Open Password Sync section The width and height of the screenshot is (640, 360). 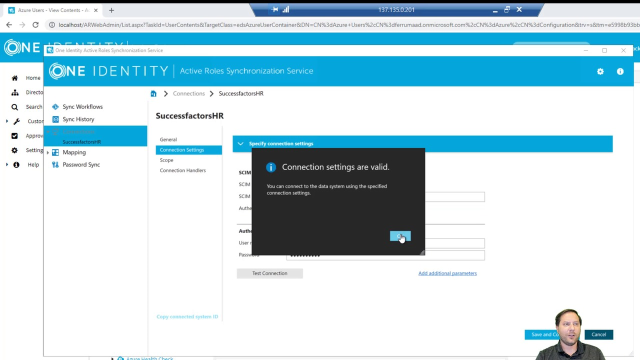coord(81,164)
